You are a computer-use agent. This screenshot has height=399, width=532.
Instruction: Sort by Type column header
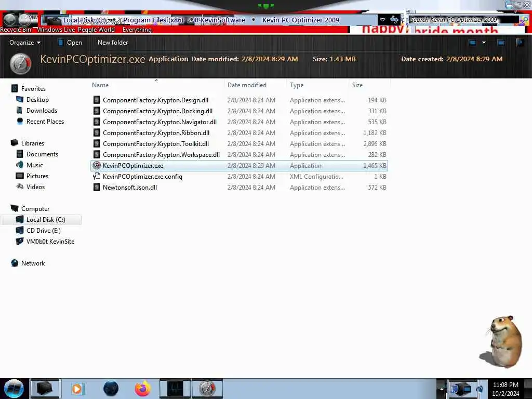pyautogui.click(x=297, y=85)
